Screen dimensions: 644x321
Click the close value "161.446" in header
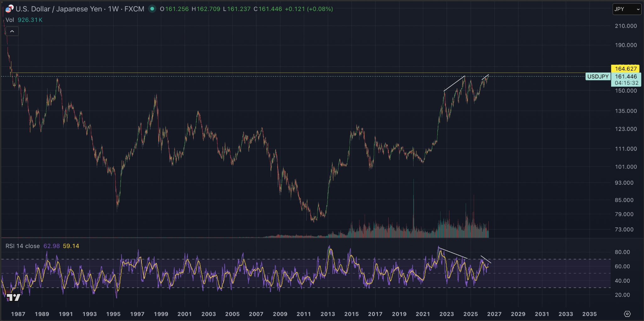[270, 9]
